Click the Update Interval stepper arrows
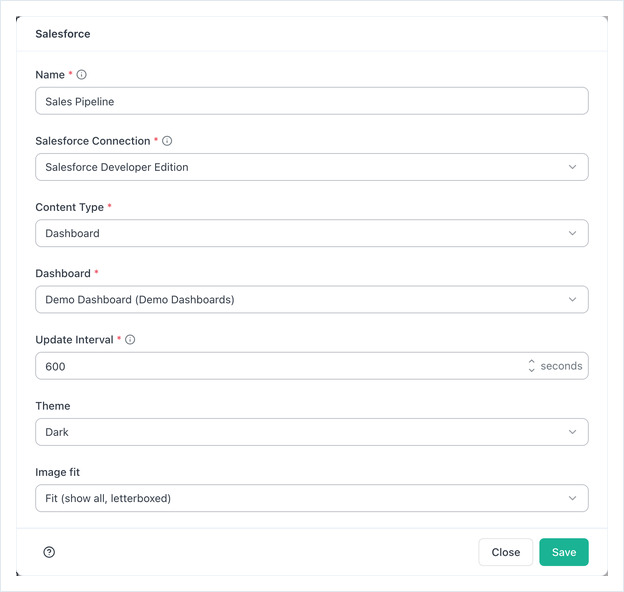The image size is (624, 592). [x=531, y=366]
